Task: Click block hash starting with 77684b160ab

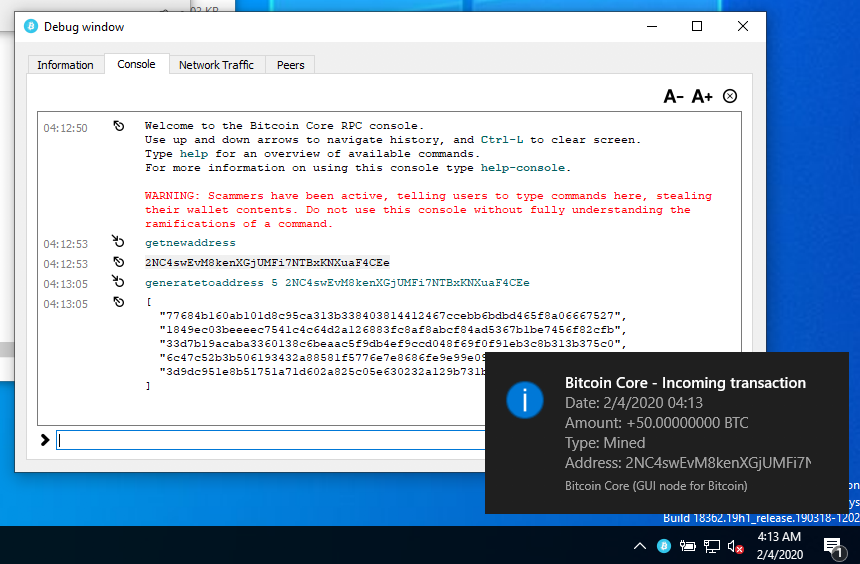Action: click(x=393, y=316)
